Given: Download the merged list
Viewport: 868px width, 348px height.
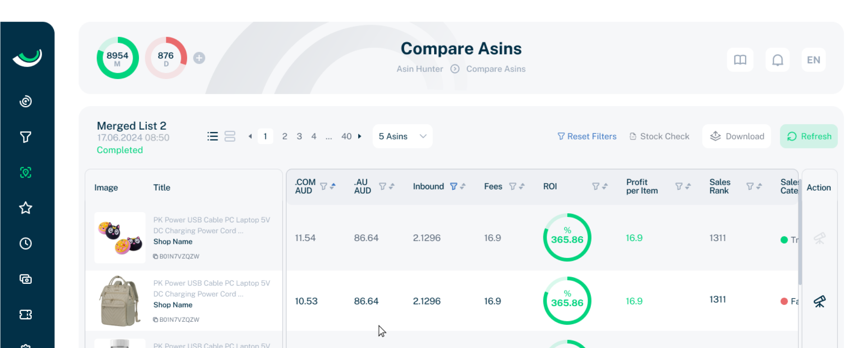Looking at the screenshot, I should 736,136.
